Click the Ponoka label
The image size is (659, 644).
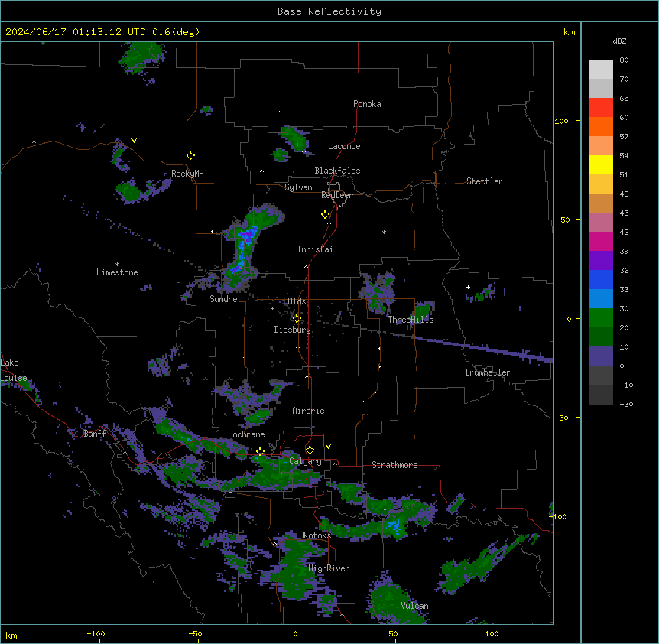tap(367, 104)
